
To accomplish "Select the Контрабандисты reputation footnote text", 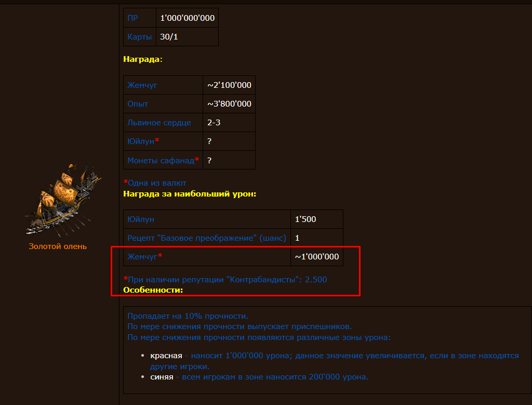I will click(x=225, y=280).
